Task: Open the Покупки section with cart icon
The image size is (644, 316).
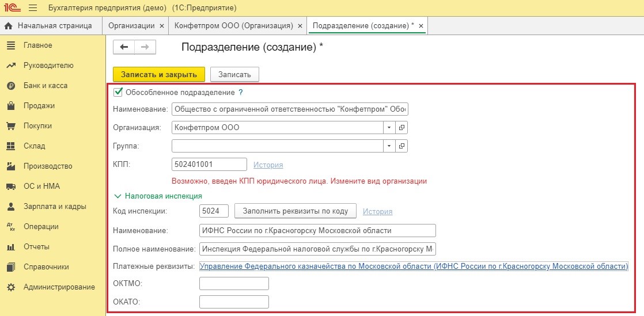Action: click(37, 126)
